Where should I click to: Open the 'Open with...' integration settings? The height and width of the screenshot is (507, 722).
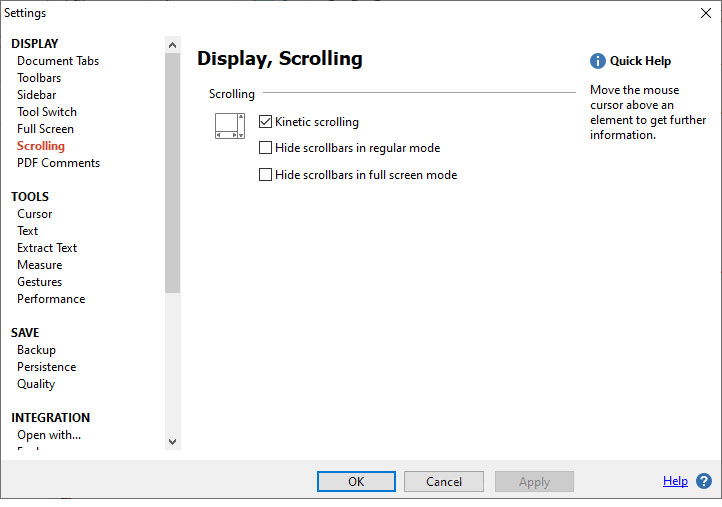pyautogui.click(x=49, y=435)
